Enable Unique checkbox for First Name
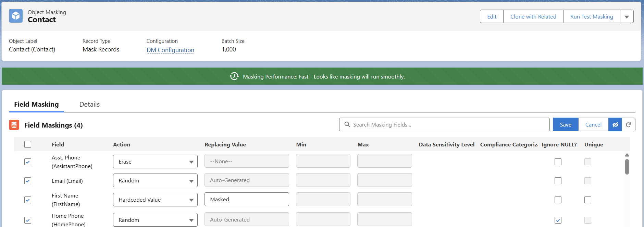Image resolution: width=644 pixels, height=227 pixels. [x=588, y=200]
